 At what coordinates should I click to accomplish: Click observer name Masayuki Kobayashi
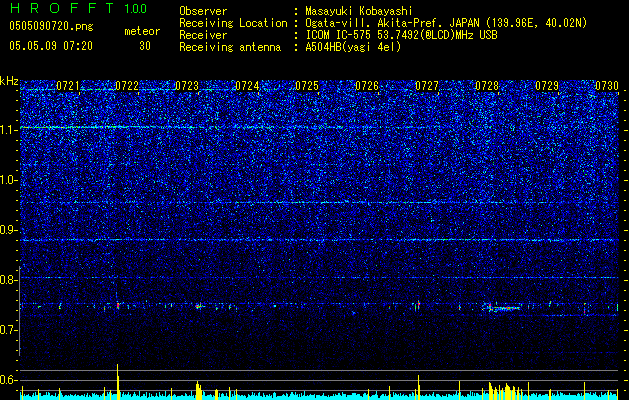(359, 12)
